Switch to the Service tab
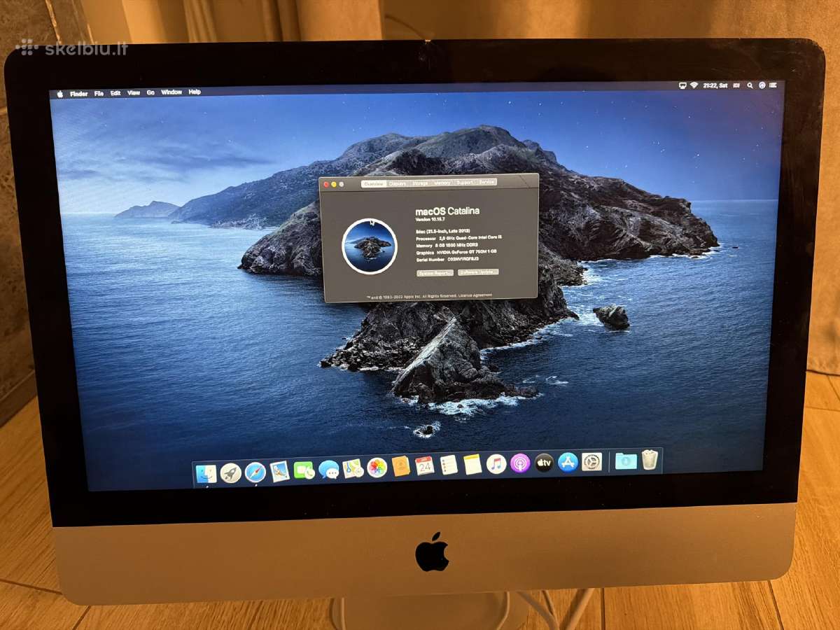Screen dimensions: 840x630 coord(487,182)
